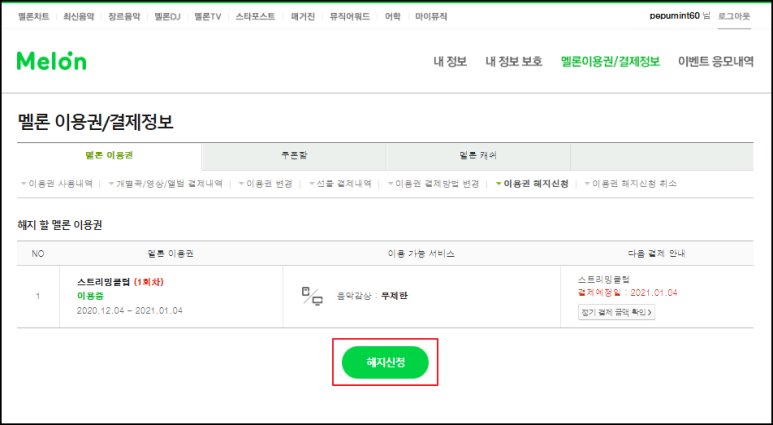The width and height of the screenshot is (773, 425).
Task: Switch to 쿠폰함 tab
Action: click(x=294, y=155)
